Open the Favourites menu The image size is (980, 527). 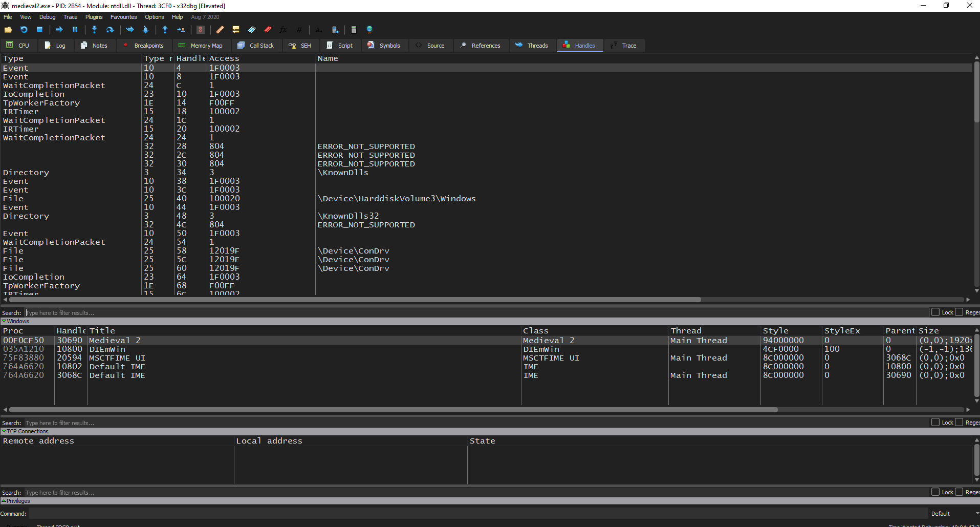tap(123, 17)
